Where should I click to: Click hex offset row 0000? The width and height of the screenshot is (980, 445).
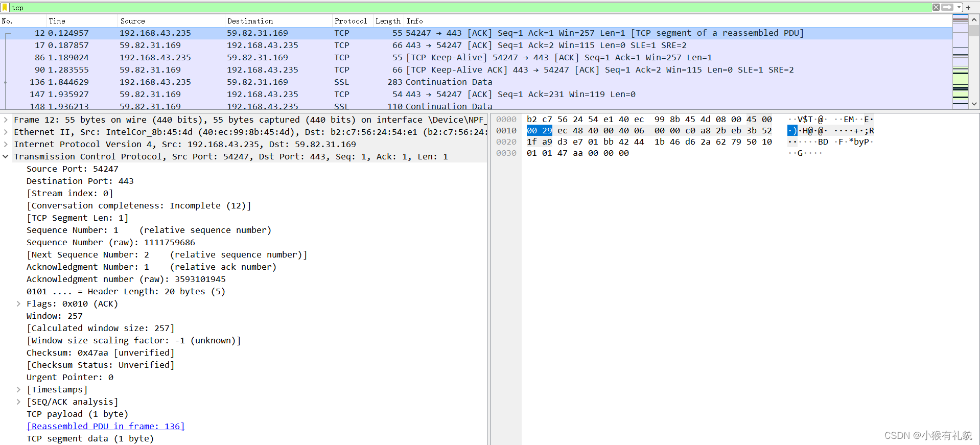506,119
